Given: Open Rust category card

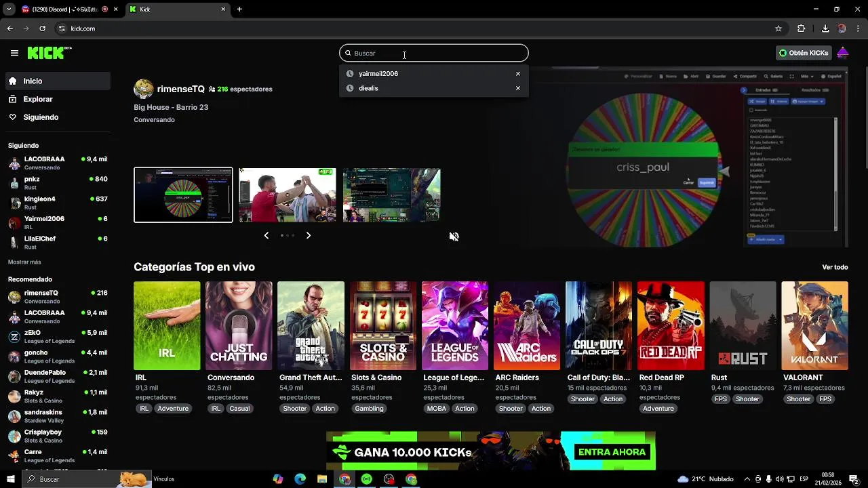Looking at the screenshot, I should [x=743, y=326].
